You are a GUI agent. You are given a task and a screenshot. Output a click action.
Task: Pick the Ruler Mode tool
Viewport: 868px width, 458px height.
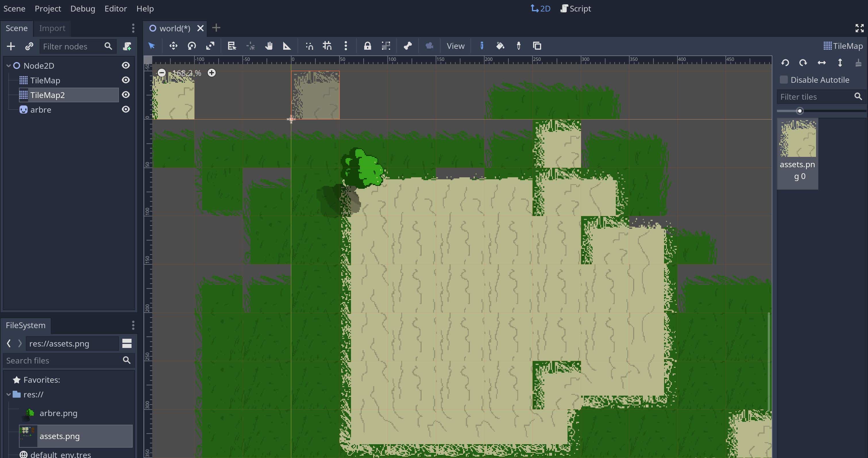[287, 46]
